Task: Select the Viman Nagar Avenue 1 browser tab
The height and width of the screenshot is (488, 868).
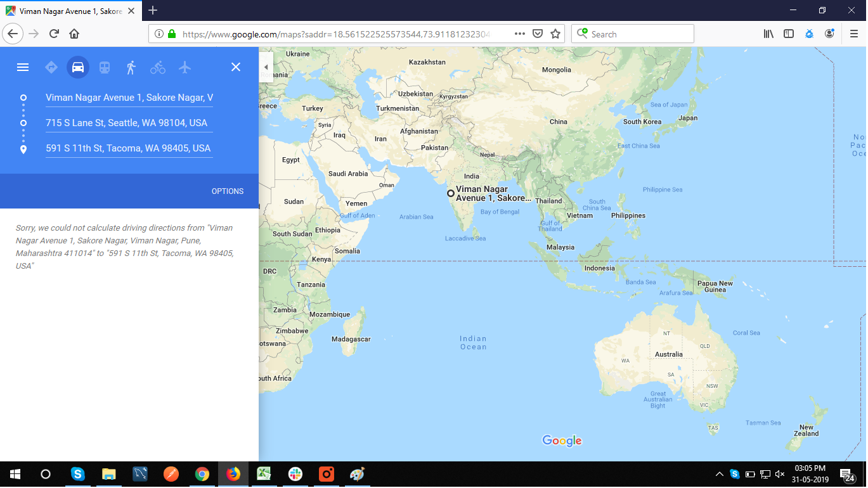Action: [70, 11]
